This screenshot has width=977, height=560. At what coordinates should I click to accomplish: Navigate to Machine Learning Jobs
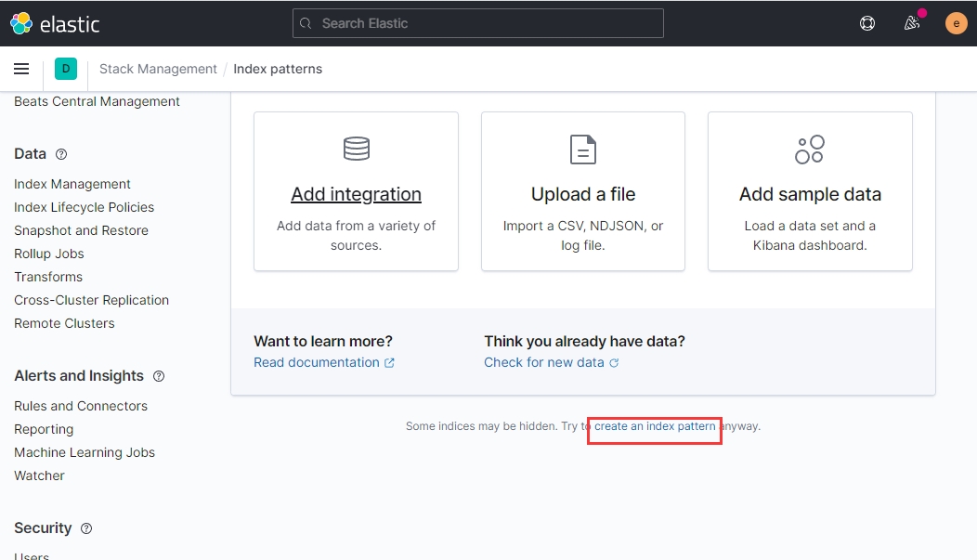click(85, 452)
